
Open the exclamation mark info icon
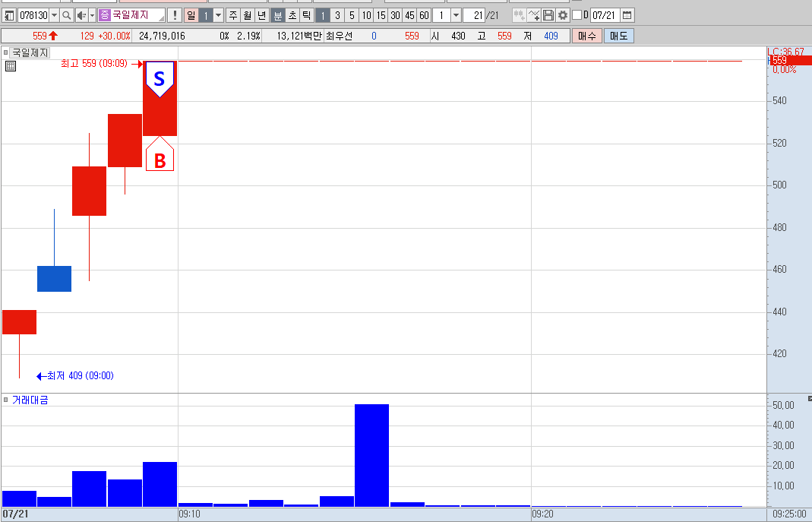tap(175, 15)
